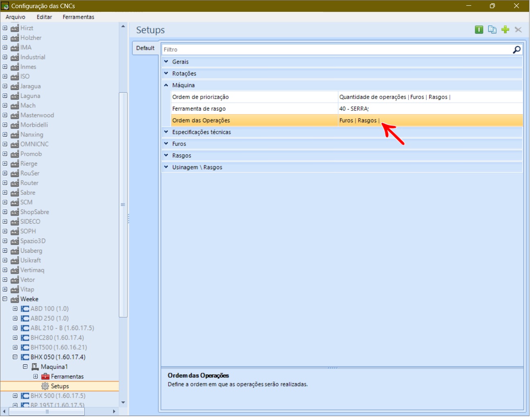This screenshot has height=419, width=532.
Task: Select the 'Ferramenta de rasgo' property row
Action: (x=346, y=109)
